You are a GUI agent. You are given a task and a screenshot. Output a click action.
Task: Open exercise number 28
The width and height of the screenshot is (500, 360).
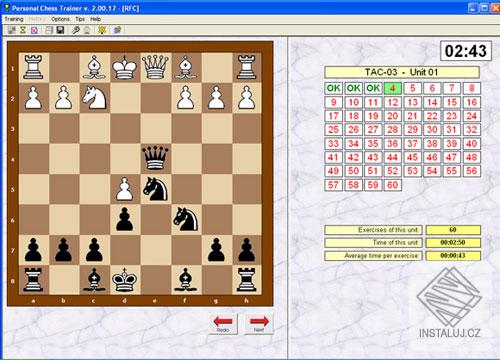pos(393,130)
